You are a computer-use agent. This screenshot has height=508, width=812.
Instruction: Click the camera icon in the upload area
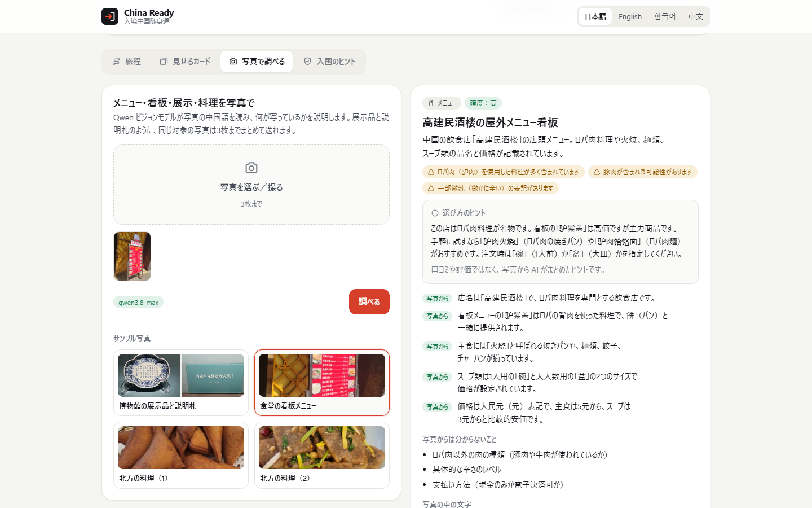[251, 168]
